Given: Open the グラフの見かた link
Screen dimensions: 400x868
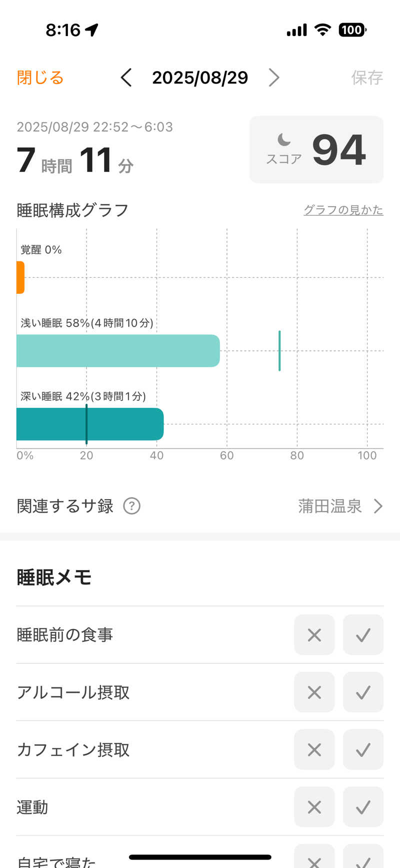Looking at the screenshot, I should (343, 210).
